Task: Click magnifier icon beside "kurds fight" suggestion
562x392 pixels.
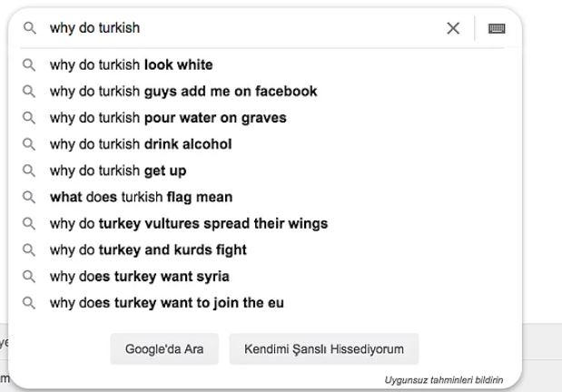Action: pyautogui.click(x=30, y=250)
